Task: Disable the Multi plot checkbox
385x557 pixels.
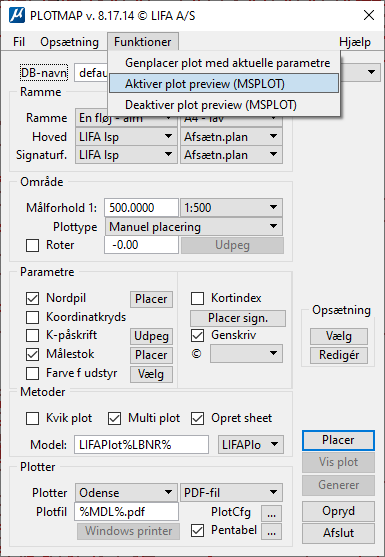Action: [x=114, y=418]
